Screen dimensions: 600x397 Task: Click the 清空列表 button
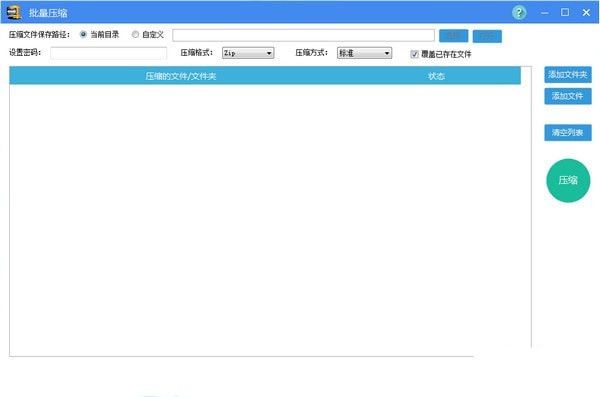point(568,132)
